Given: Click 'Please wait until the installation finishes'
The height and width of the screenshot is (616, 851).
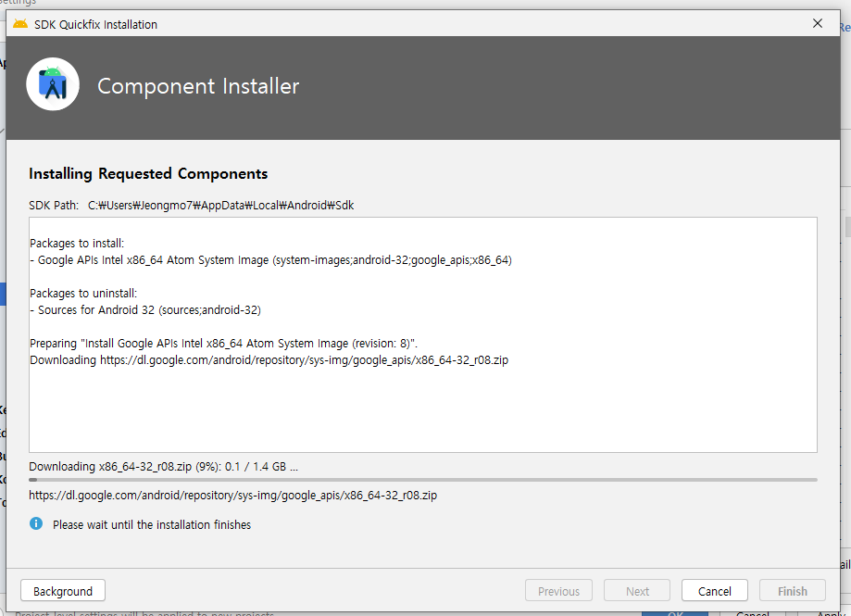Looking at the screenshot, I should (152, 525).
